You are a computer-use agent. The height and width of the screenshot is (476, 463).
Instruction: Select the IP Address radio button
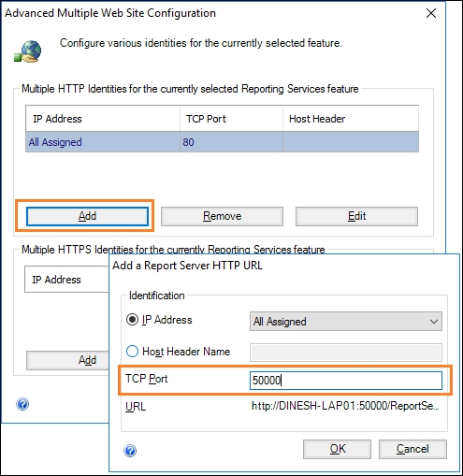(132, 320)
